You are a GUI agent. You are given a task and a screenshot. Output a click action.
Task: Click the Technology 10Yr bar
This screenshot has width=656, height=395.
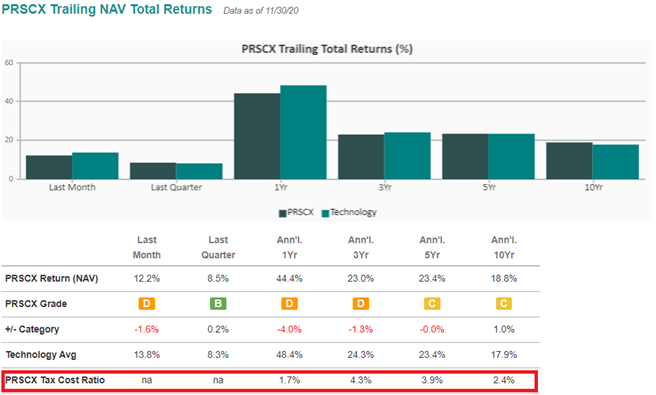tap(615, 162)
